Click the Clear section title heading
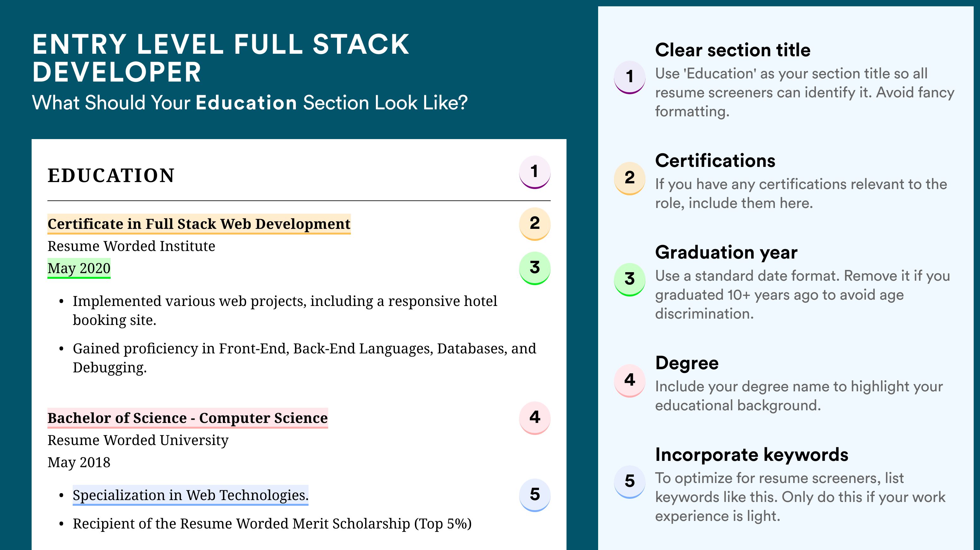This screenshot has height=550, width=980. click(x=733, y=50)
